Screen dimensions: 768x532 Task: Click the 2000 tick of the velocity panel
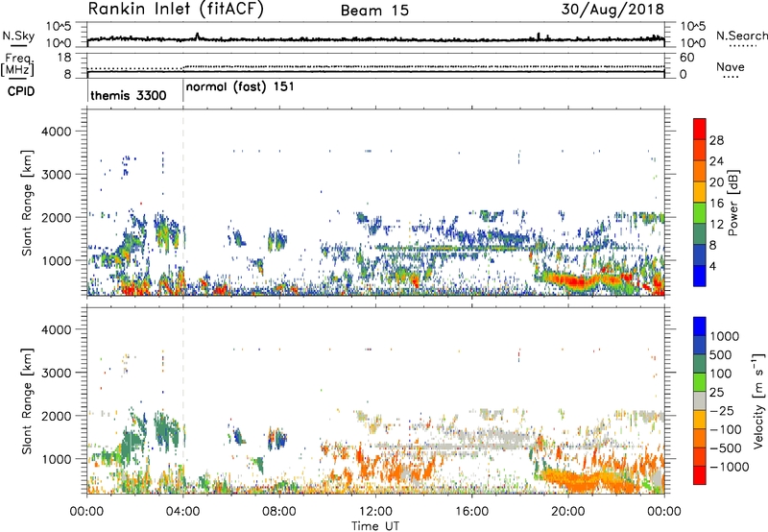coord(56,416)
